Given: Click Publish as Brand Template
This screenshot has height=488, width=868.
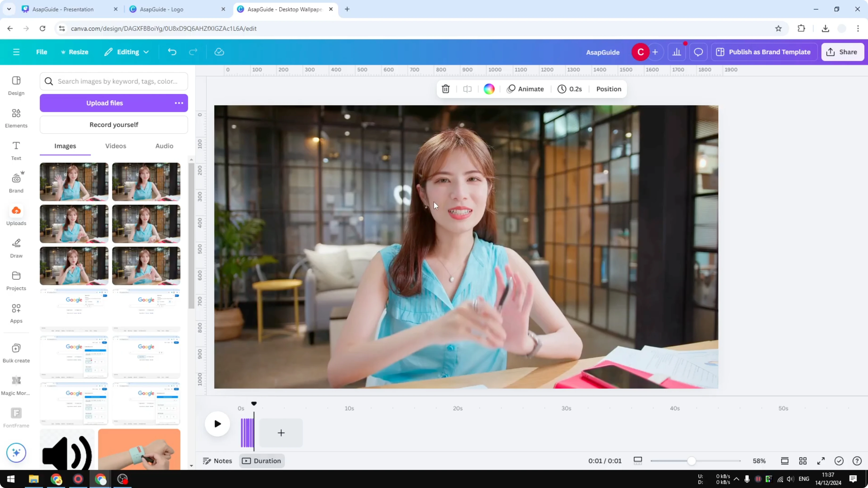Looking at the screenshot, I should (x=764, y=52).
